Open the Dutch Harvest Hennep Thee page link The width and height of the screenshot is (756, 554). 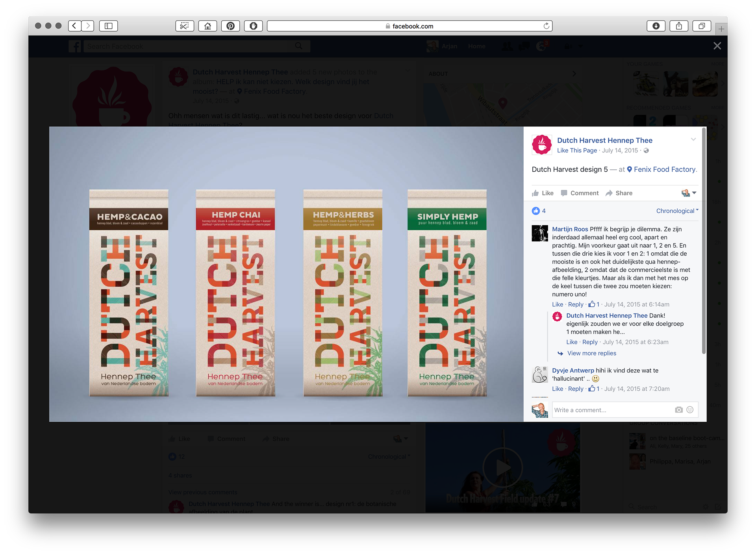604,140
